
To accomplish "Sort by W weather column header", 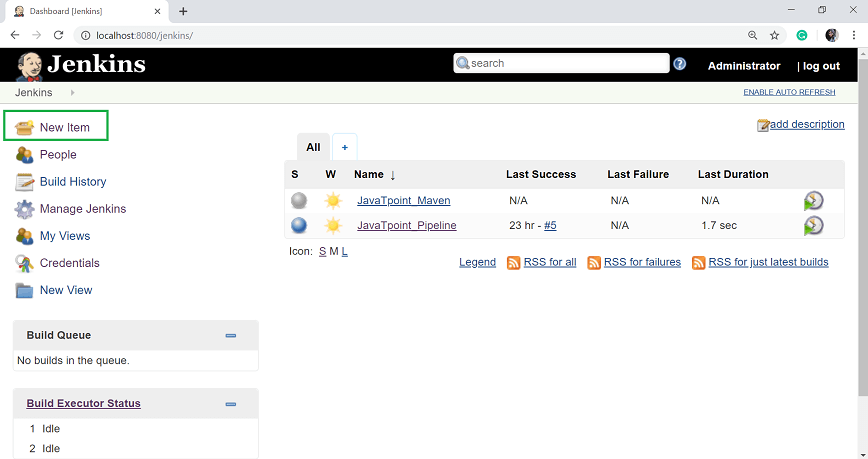I will tap(330, 174).
